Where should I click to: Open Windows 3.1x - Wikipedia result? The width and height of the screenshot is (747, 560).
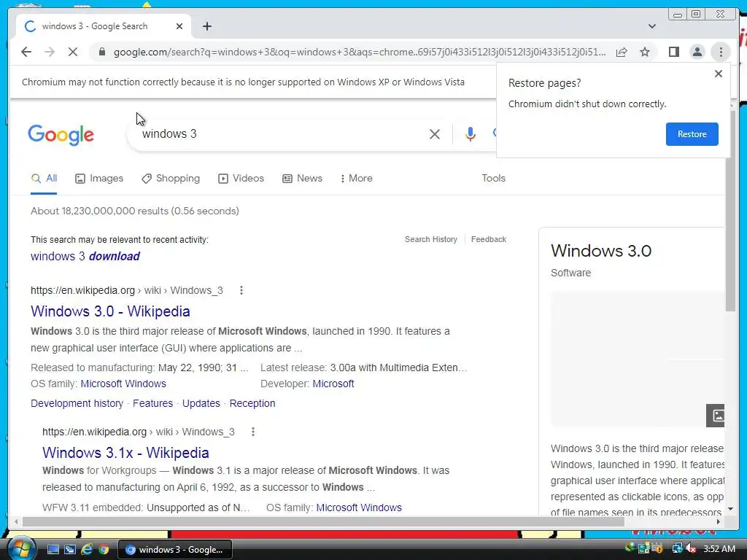pyautogui.click(x=125, y=453)
